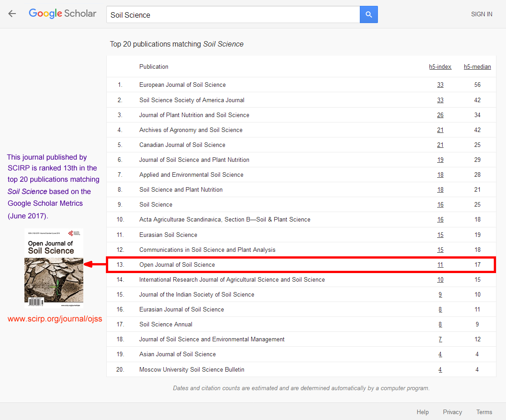Viewport: 506px width, 420px height.
Task: Select the Eurasian Soil Science title
Action: 168,235
